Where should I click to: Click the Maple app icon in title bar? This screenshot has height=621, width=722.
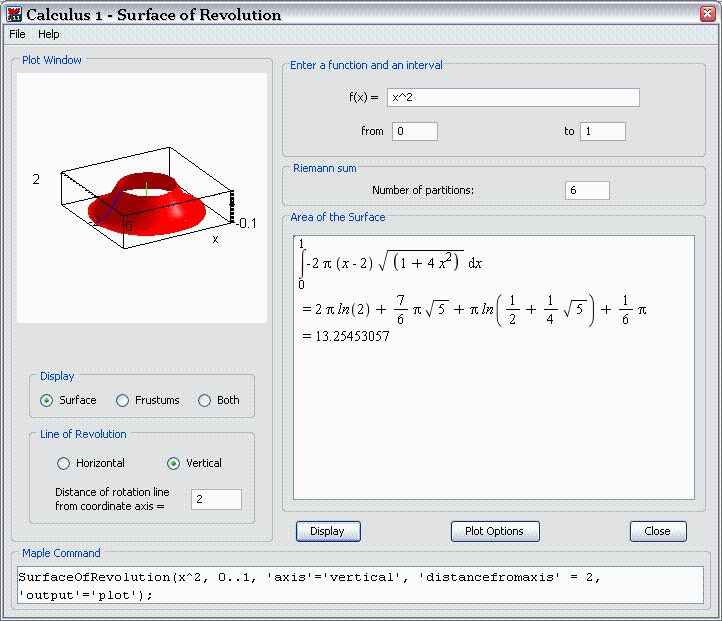[14, 15]
